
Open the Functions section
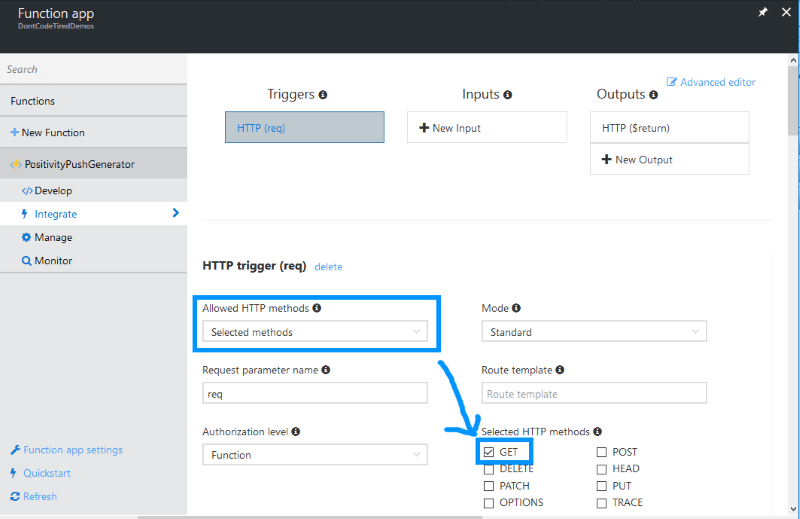[93, 101]
